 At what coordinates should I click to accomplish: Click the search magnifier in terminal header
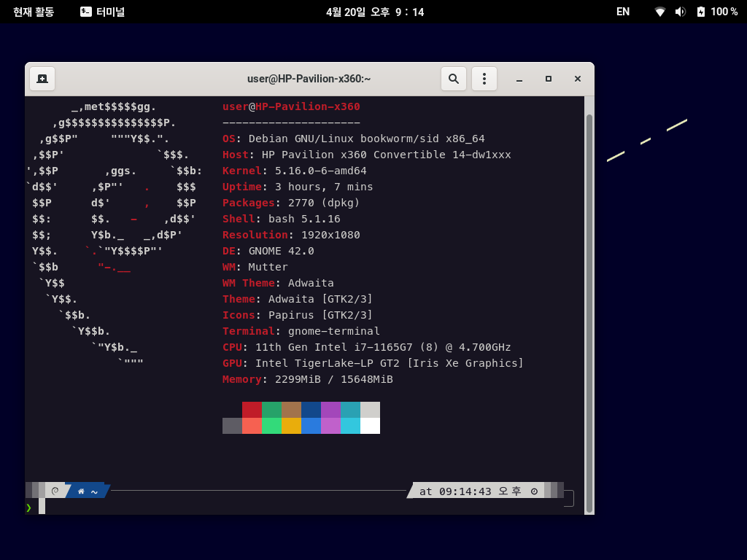[453, 79]
